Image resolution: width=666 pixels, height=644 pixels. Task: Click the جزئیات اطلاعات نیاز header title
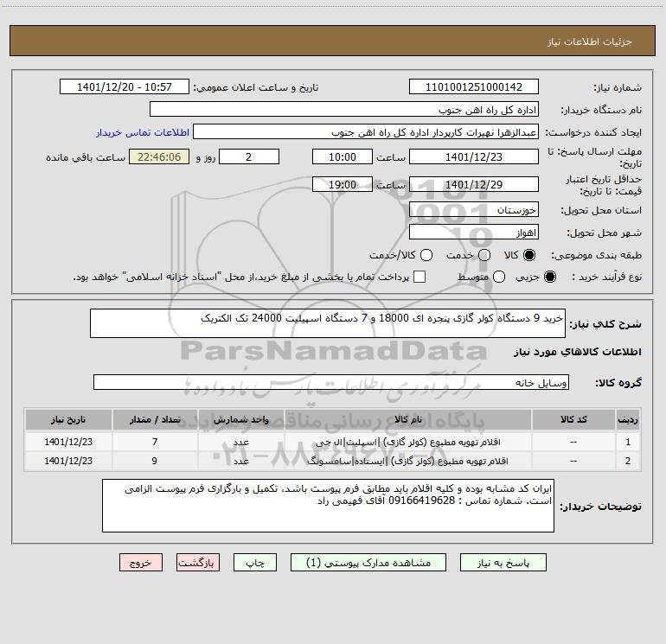[590, 41]
